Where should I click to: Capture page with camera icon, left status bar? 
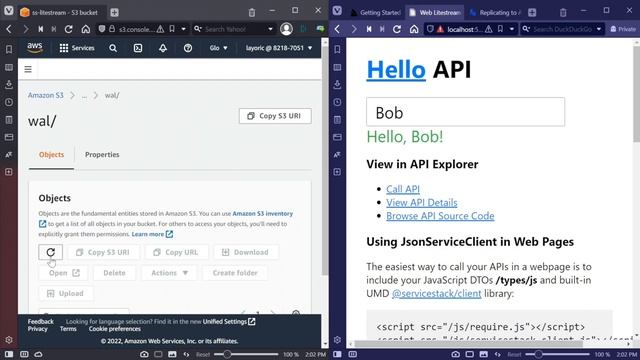(x=144, y=354)
